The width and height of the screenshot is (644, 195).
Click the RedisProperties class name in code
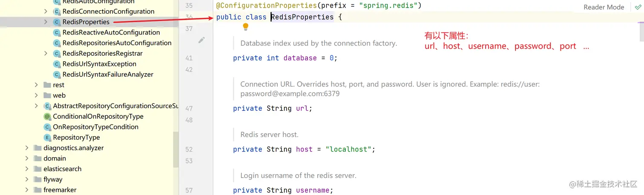pyautogui.click(x=302, y=17)
